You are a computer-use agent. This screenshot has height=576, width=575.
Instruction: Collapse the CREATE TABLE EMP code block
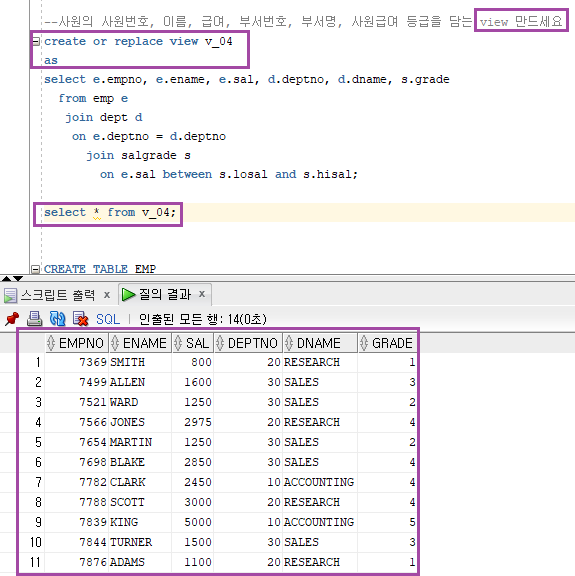point(35,269)
